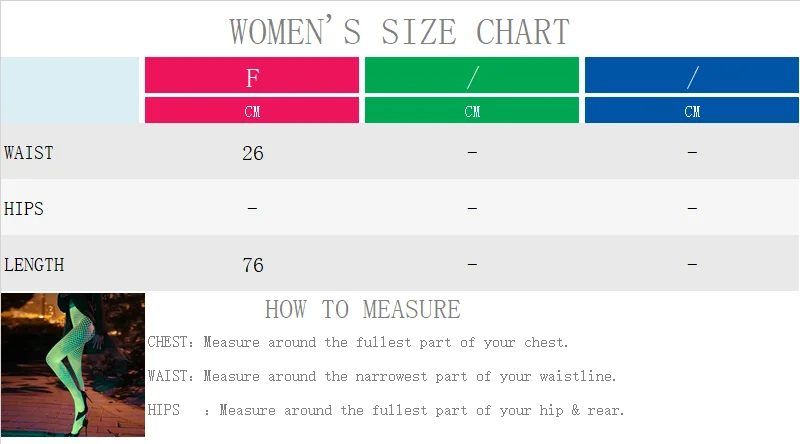This screenshot has width=800, height=444.
Task: Click the light blue empty header cell
Action: 69,90
